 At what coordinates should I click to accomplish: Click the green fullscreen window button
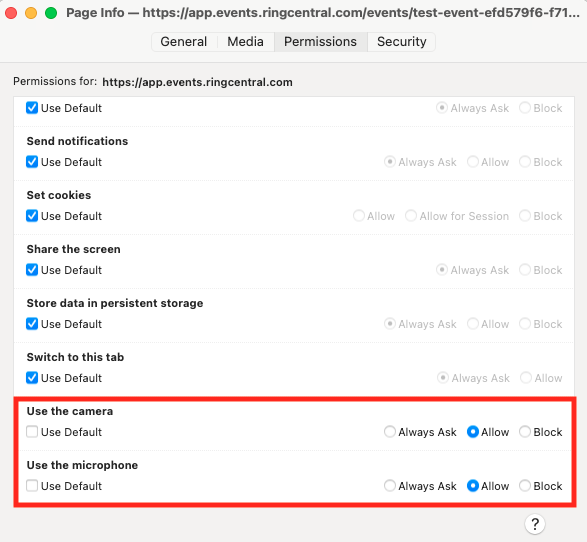(x=51, y=13)
